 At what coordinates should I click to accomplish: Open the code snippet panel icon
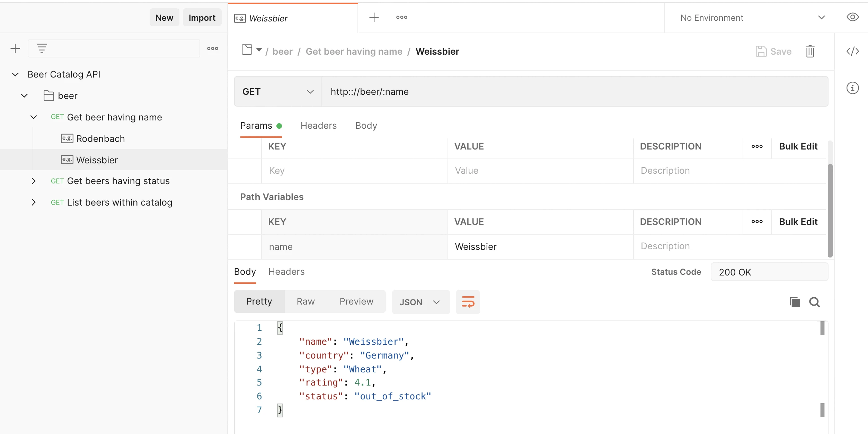852,51
